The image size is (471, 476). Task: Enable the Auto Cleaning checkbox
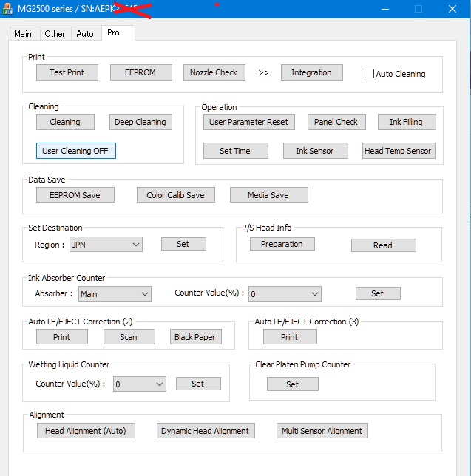click(x=370, y=74)
